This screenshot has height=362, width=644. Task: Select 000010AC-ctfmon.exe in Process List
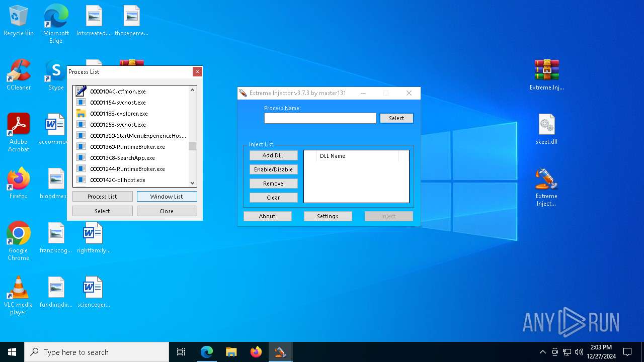click(x=131, y=92)
